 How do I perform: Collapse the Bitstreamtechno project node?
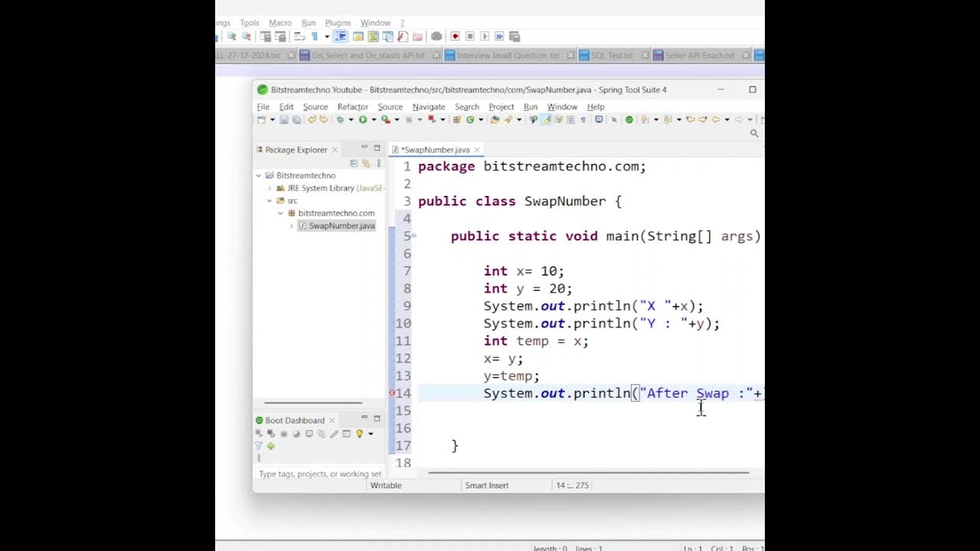pos(259,176)
